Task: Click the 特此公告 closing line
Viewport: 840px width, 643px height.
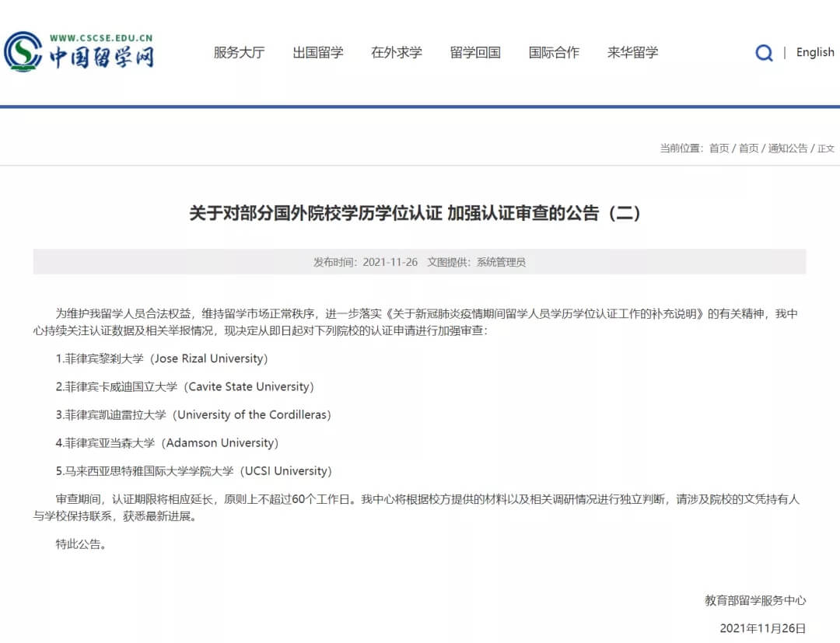Action: 81,544
